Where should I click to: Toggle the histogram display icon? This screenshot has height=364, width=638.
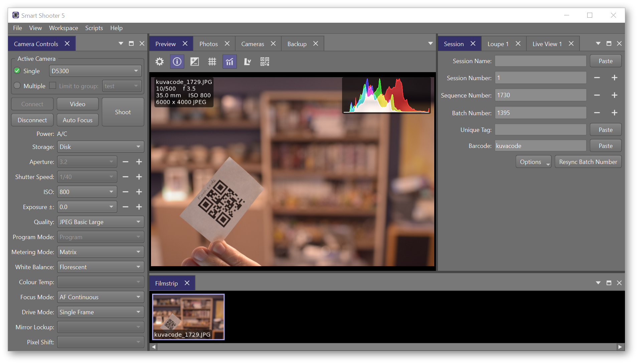click(229, 61)
